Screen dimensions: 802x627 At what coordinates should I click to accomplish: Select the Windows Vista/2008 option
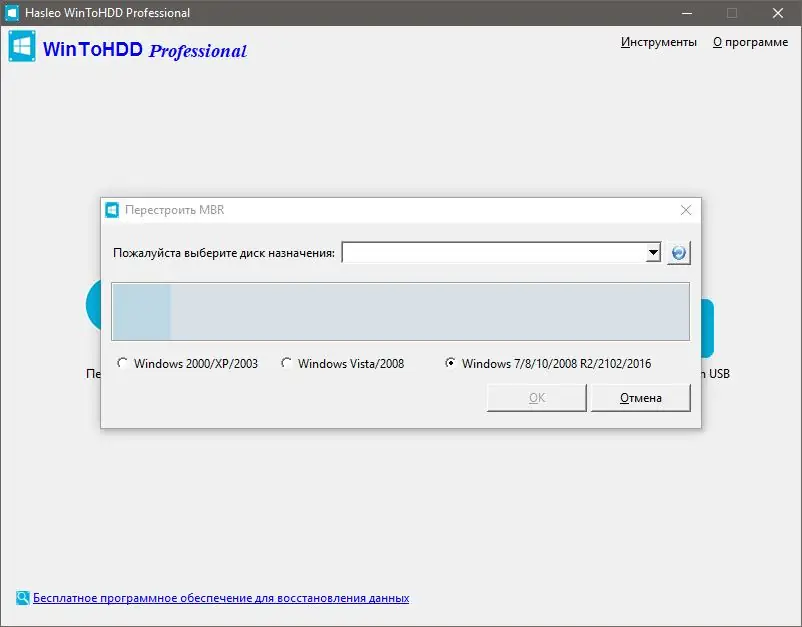(x=287, y=363)
